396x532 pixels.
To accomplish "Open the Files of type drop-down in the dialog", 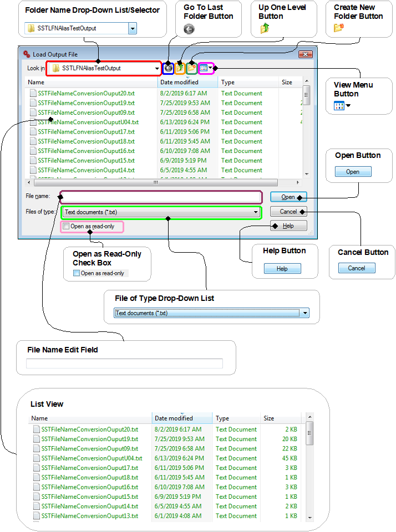I will click(256, 212).
